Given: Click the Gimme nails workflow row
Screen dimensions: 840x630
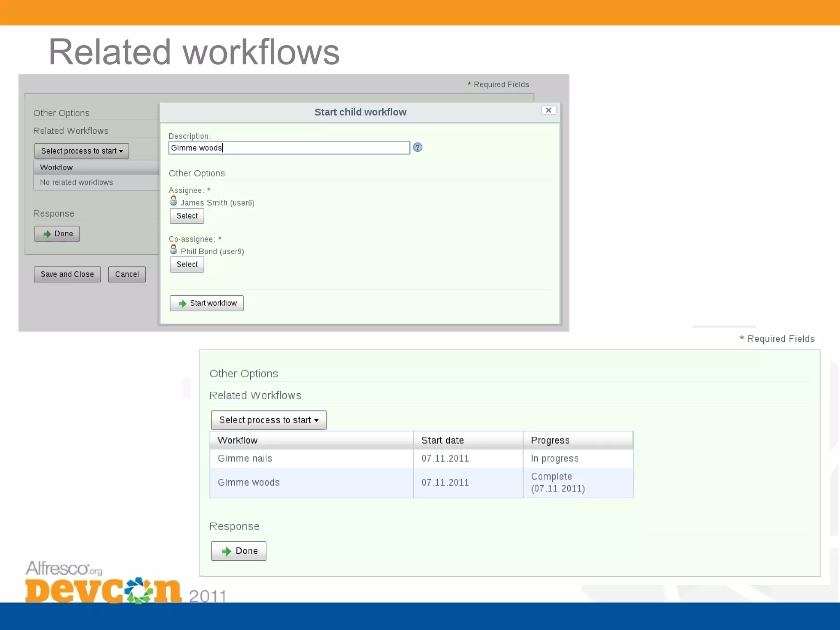Looking at the screenshot, I should (x=422, y=459).
